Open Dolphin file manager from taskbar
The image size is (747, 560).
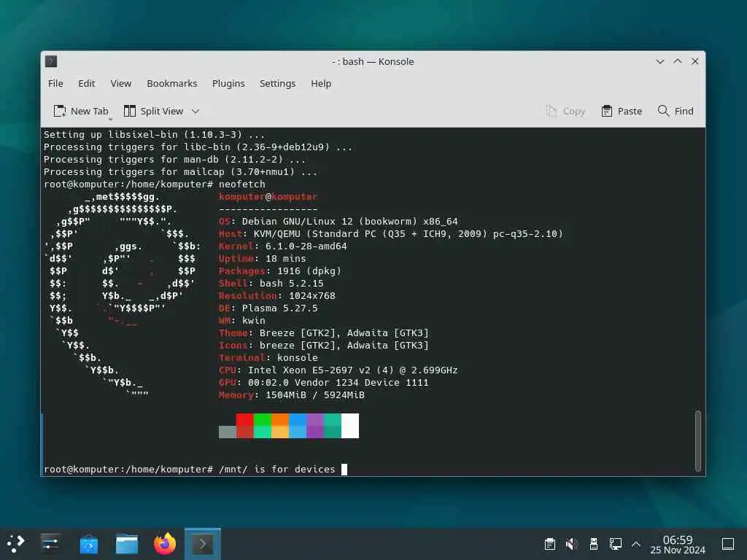(x=127, y=543)
